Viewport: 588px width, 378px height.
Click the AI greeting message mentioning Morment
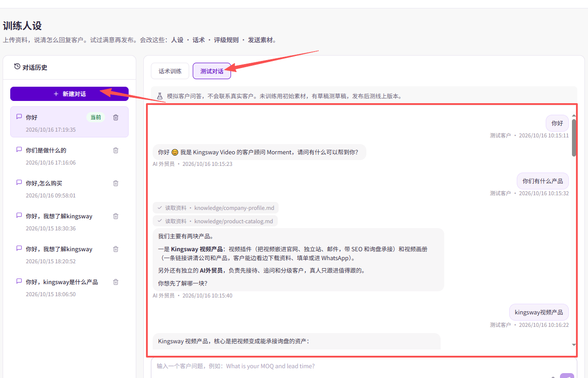[259, 152]
